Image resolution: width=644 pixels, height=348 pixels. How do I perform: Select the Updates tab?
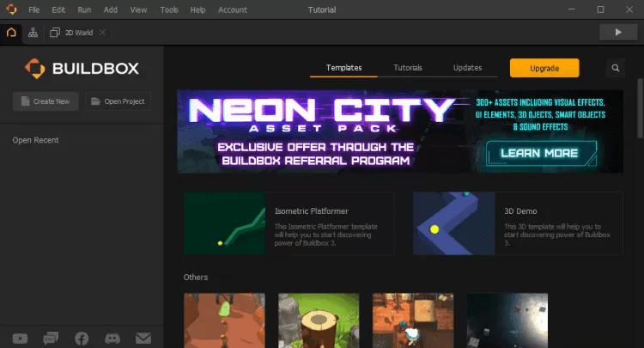tap(467, 68)
